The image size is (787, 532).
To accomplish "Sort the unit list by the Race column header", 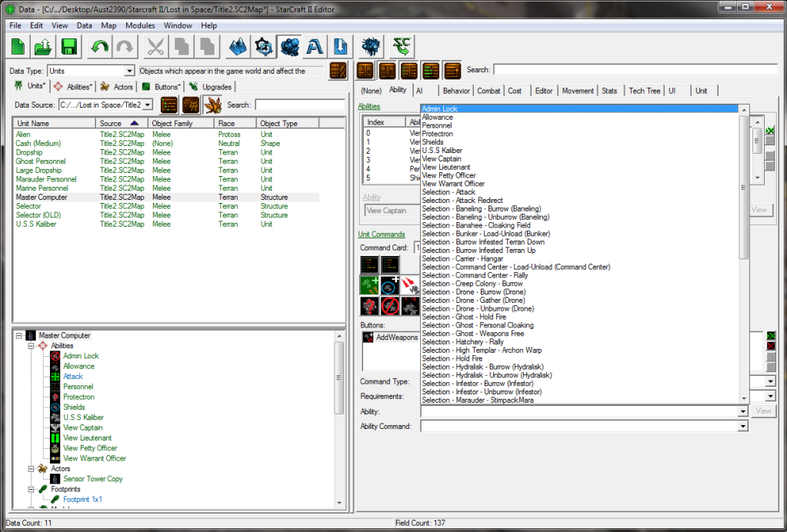I will (x=235, y=123).
